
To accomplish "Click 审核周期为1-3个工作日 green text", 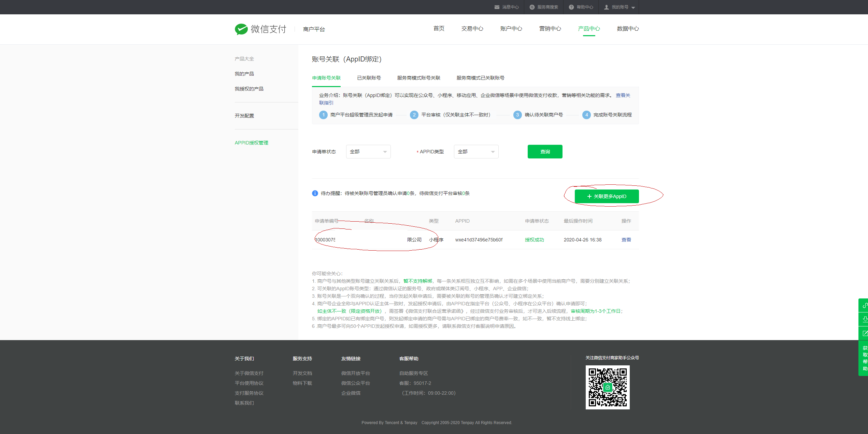I will (x=595, y=311).
